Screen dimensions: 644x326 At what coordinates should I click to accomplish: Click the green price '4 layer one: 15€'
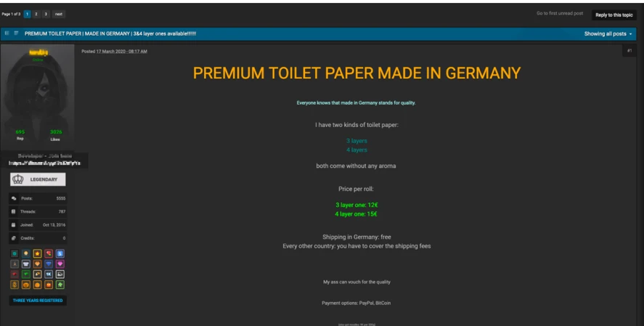pyautogui.click(x=356, y=214)
